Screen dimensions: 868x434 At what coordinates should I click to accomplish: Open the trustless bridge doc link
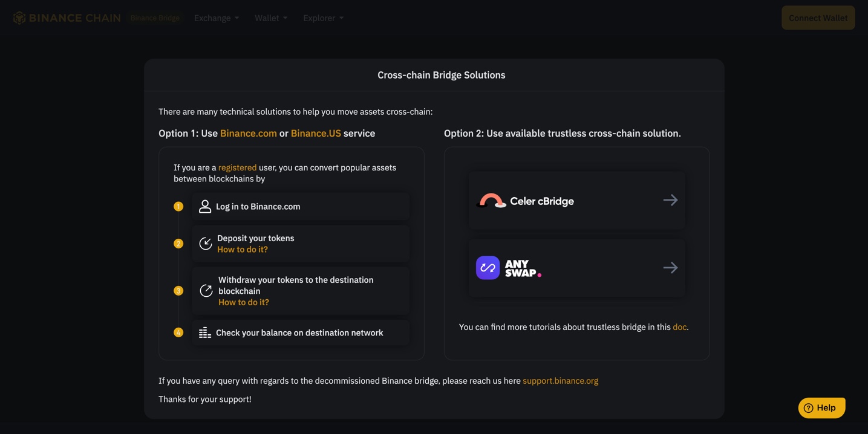coord(680,327)
